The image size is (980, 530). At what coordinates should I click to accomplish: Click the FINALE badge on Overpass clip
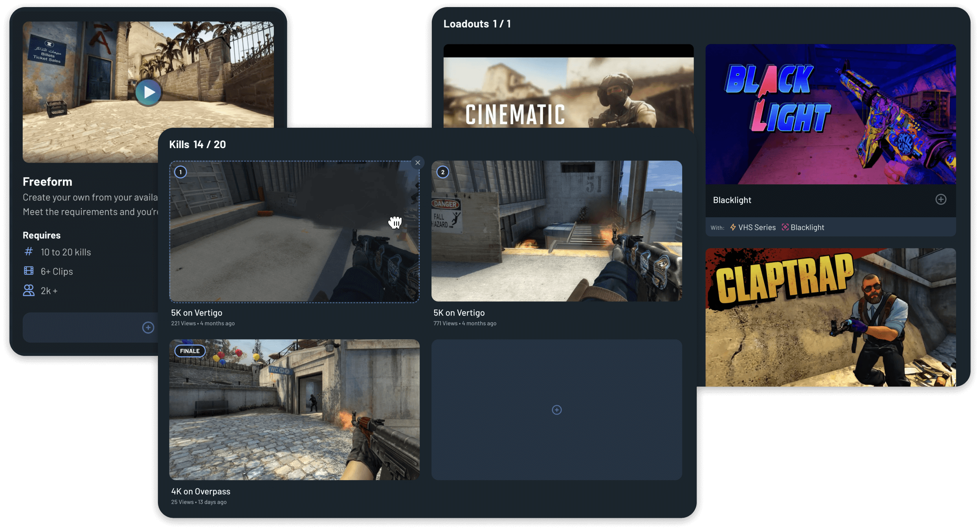(x=189, y=351)
